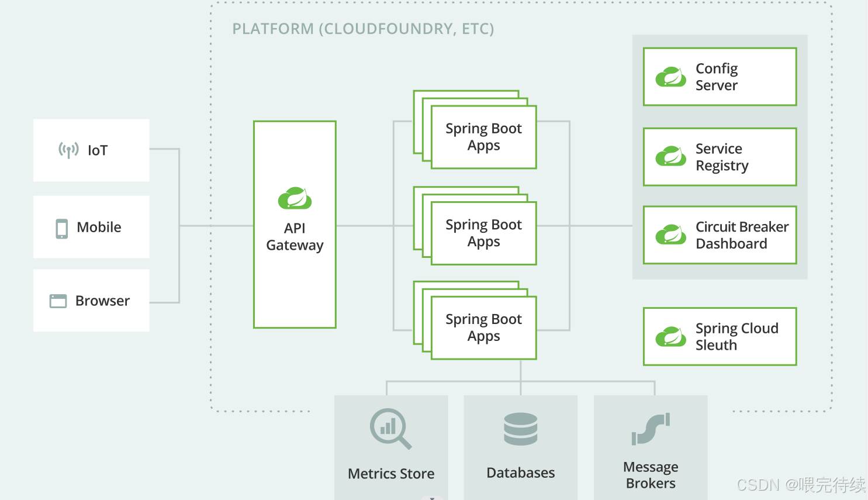Select the top Spring Boot Apps box
Image resolution: width=868 pixels, height=500 pixels.
(483, 137)
